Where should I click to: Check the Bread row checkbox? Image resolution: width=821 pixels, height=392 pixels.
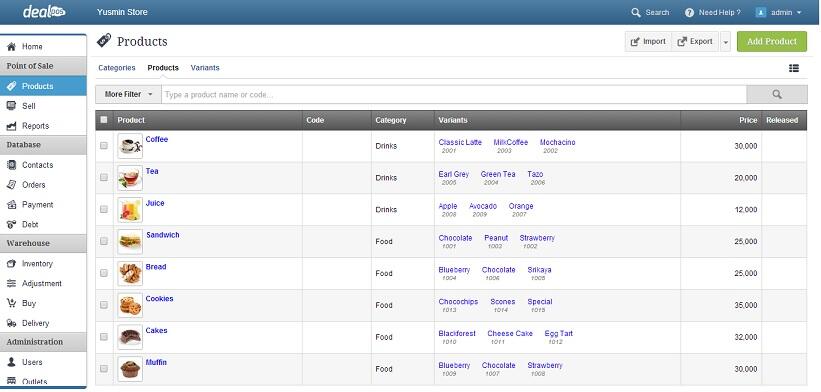(x=104, y=273)
